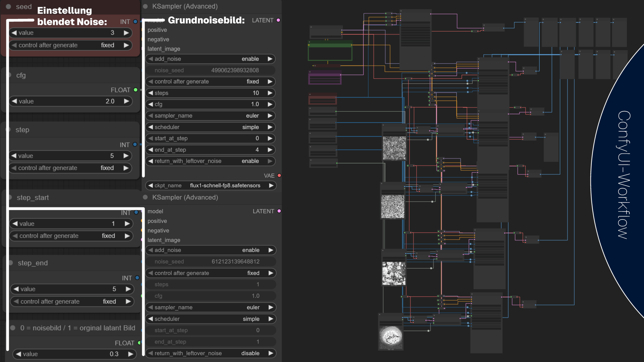Screen dimensions: 644x362
Task: Click the red VAE output socket
Action: pyautogui.click(x=279, y=175)
